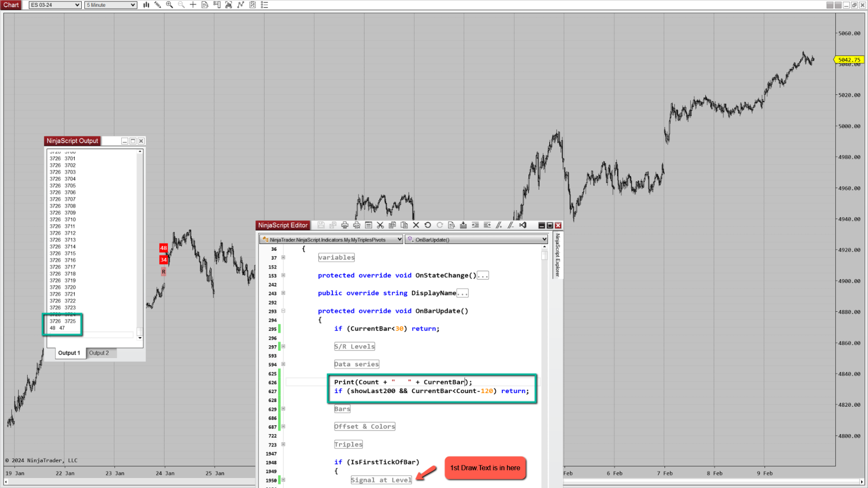The height and width of the screenshot is (488, 868).
Task: Open the indicators icon in chart toolbar
Action: tap(241, 5)
